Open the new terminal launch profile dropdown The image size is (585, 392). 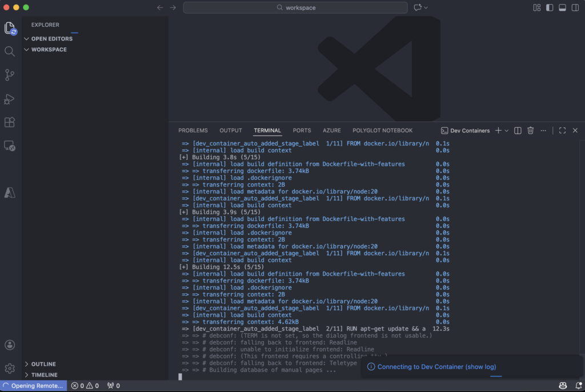(506, 131)
